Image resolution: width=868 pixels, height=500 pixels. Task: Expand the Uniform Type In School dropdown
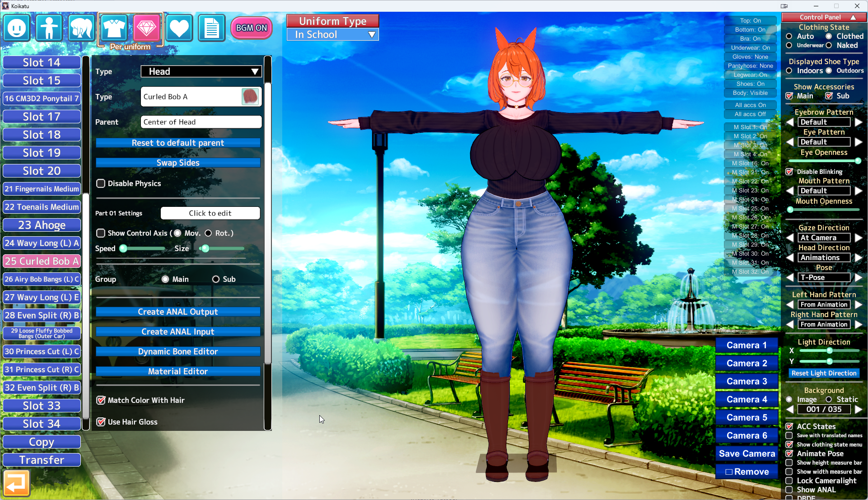(333, 35)
